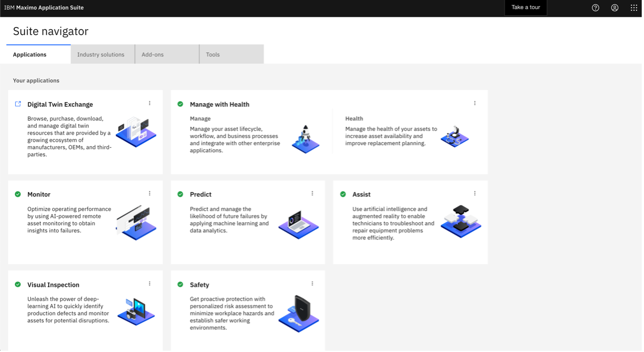
Task: Open overflow menu on Safety card
Action: tap(312, 284)
